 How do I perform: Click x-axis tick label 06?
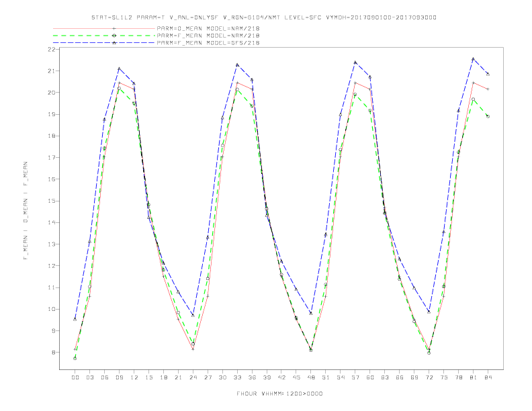(105, 377)
